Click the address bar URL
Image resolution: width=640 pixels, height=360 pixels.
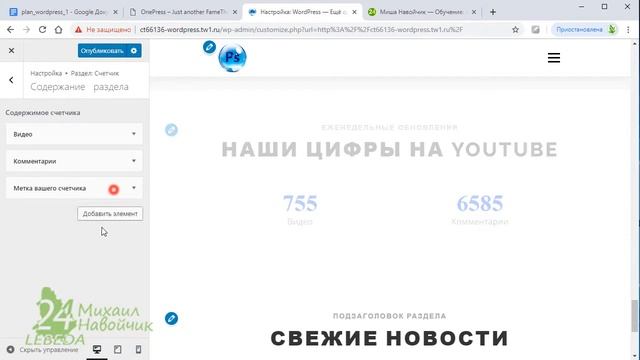(x=301, y=29)
